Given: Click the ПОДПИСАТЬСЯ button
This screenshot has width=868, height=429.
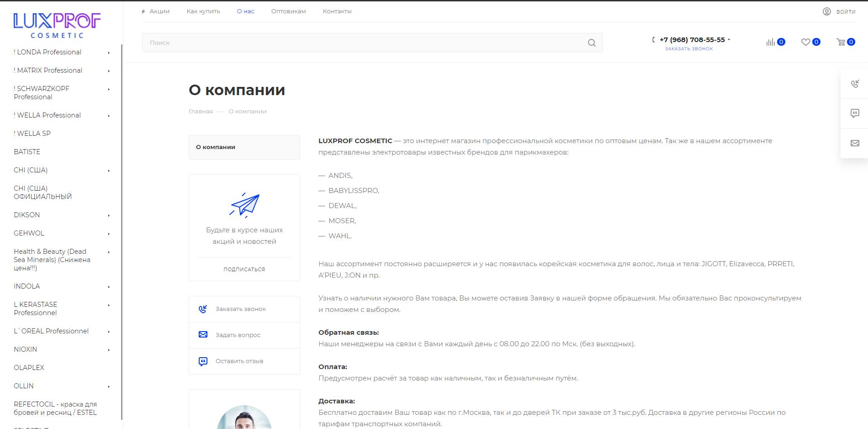Looking at the screenshot, I should click(244, 269).
